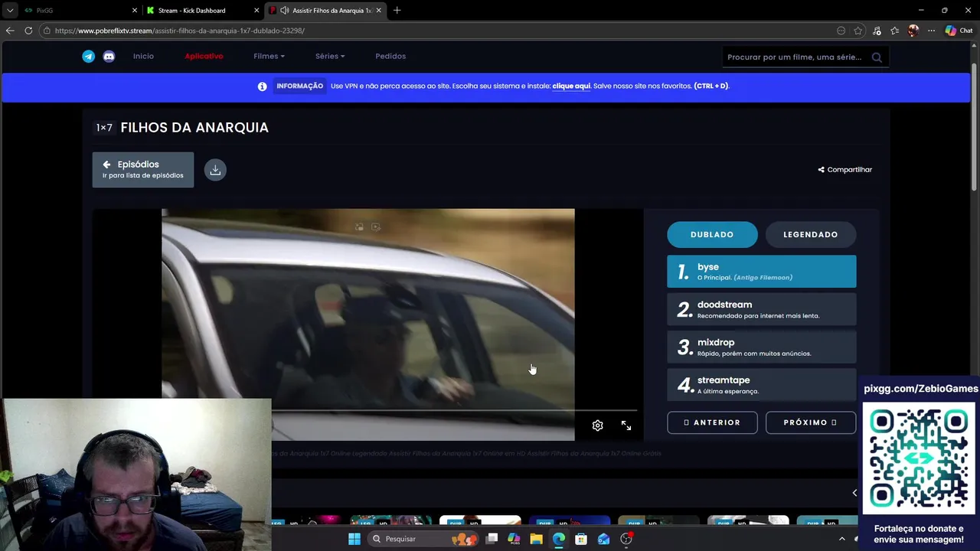Open the Copilot Chat button

point(959,31)
